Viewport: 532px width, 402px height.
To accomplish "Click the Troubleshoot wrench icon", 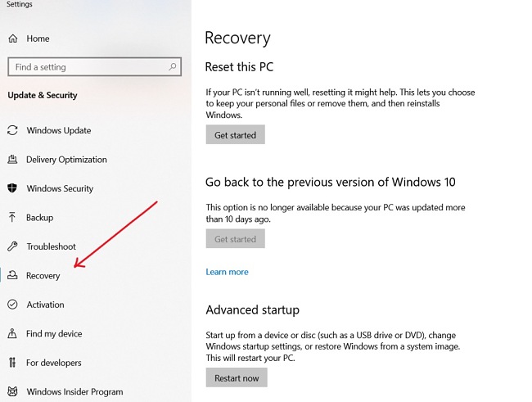I will [x=12, y=246].
